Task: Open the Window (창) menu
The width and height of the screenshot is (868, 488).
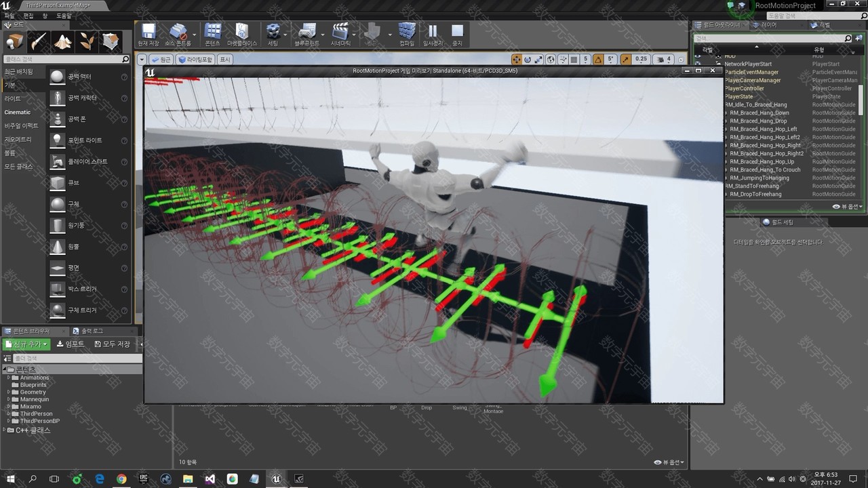Action: coord(45,15)
